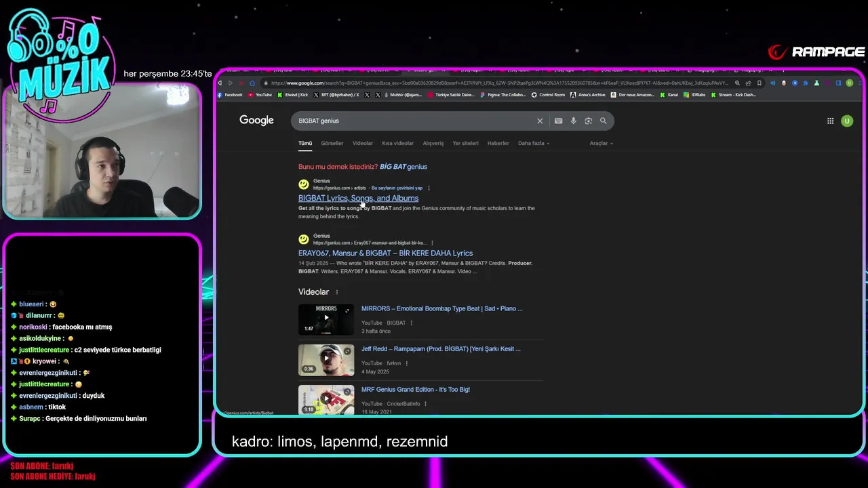868x488 pixels.
Task: Open the Videolar section options menu
Action: coord(336,292)
